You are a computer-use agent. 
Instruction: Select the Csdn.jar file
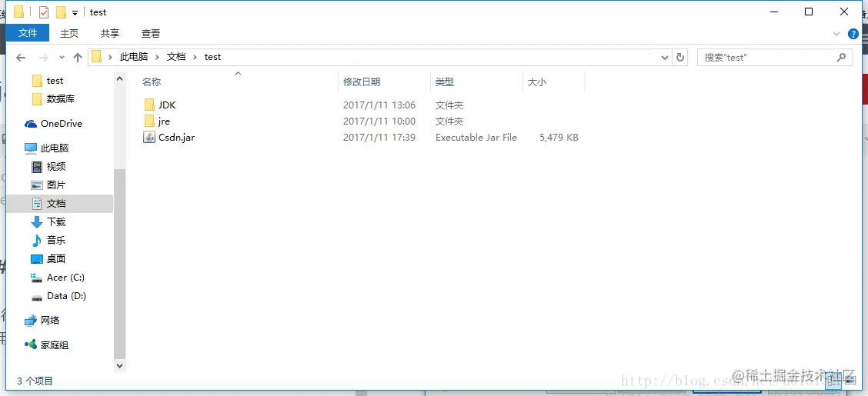[176, 137]
